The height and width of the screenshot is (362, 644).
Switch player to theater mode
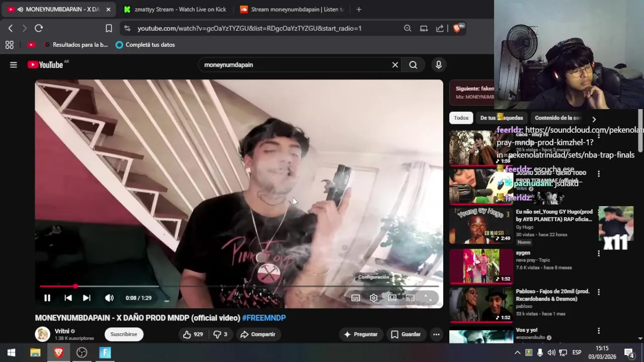392,298
